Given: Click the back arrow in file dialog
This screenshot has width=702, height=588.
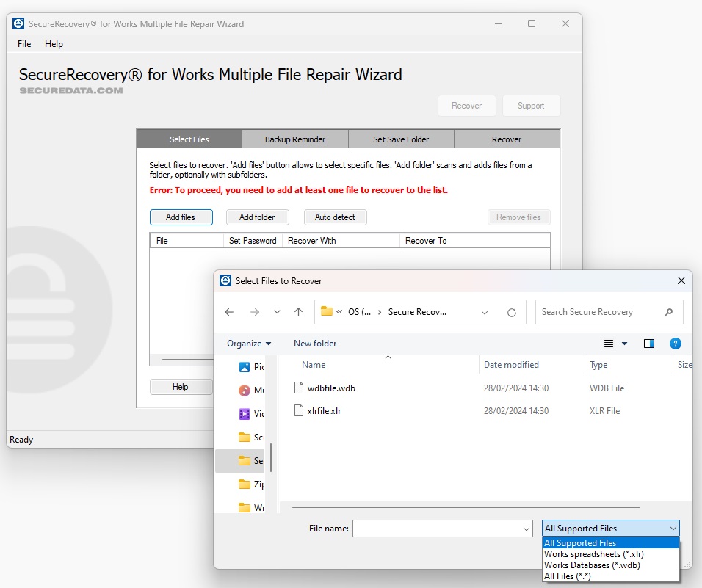Looking at the screenshot, I should pyautogui.click(x=229, y=312).
